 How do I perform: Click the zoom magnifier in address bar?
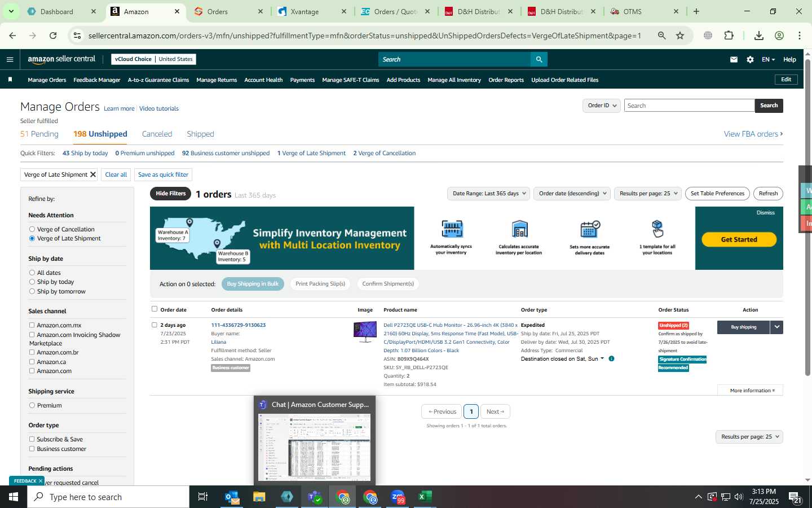click(x=662, y=36)
